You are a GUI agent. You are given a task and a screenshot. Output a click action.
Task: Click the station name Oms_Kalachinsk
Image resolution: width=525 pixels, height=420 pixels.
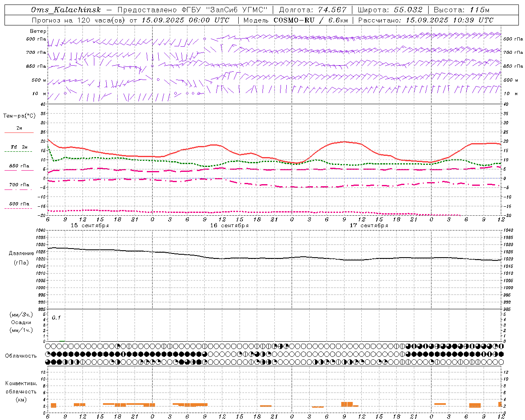tap(66, 10)
